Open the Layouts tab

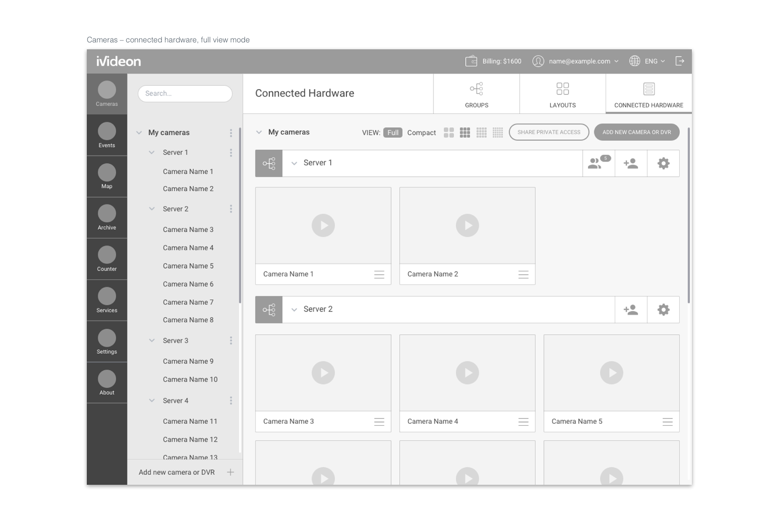tap(562, 94)
